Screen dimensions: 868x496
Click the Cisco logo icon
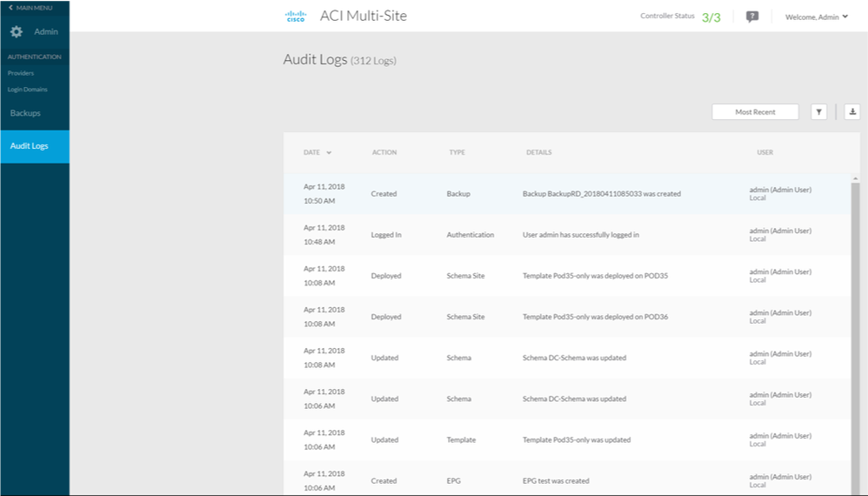pos(296,16)
